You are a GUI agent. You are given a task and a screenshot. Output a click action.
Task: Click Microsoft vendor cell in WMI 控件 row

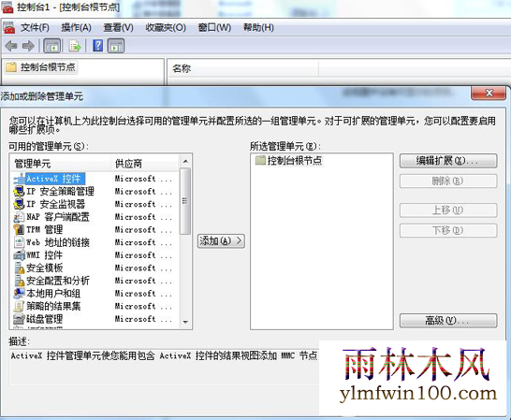pos(143,255)
